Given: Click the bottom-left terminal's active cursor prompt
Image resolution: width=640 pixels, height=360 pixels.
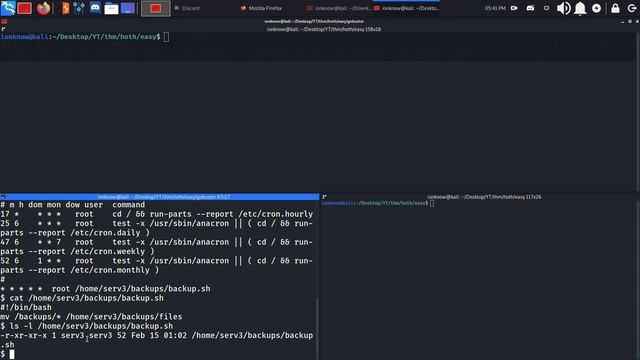Looking at the screenshot, I should tap(12, 354).
